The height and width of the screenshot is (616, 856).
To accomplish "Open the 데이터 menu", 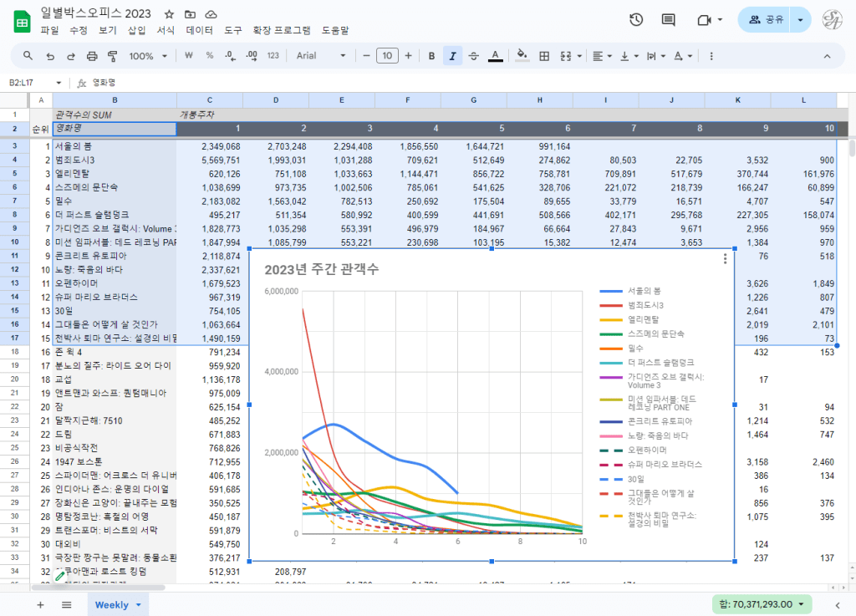I will click(199, 30).
